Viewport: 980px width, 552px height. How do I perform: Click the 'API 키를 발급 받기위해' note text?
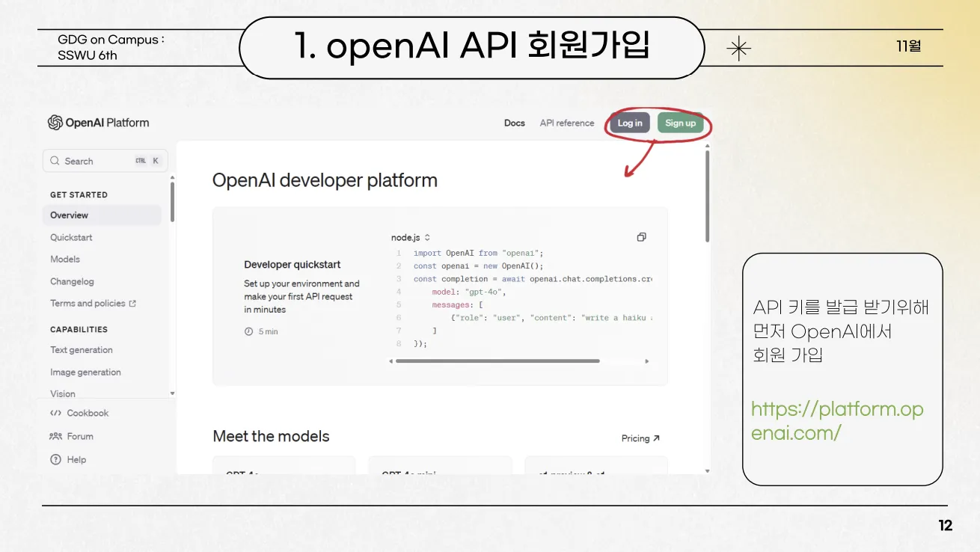pyautogui.click(x=841, y=307)
